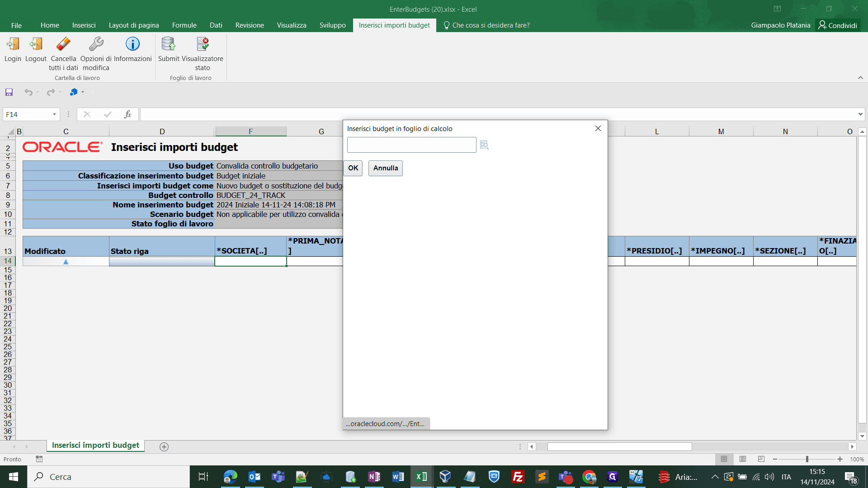This screenshot has width=868, height=488.
Task: Click the text field in budget dialog
Action: (411, 145)
